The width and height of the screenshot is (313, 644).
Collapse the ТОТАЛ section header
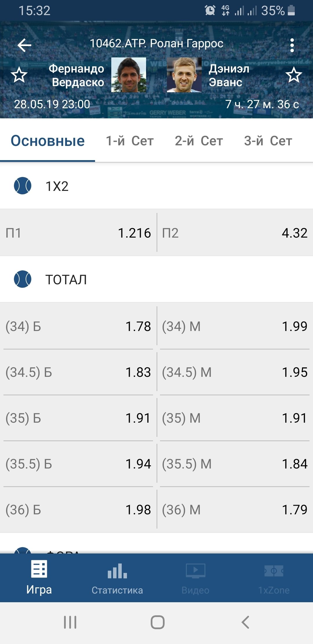pos(156,279)
